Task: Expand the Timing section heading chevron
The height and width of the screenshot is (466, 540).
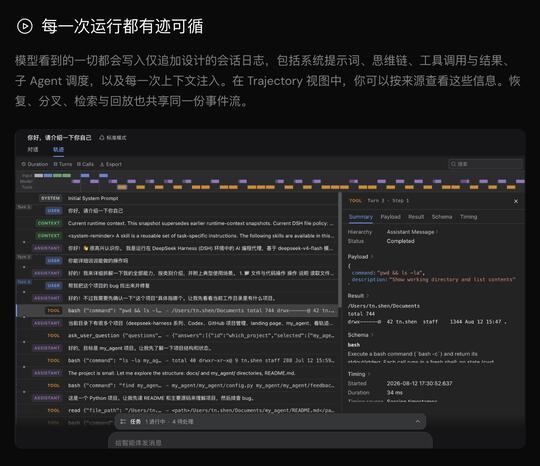Action: pyautogui.click(x=369, y=374)
